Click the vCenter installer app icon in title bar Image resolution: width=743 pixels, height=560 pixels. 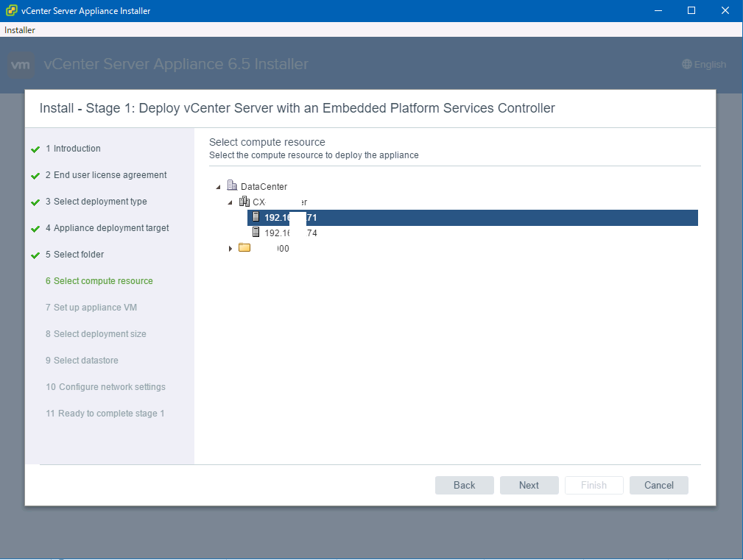[x=11, y=10]
